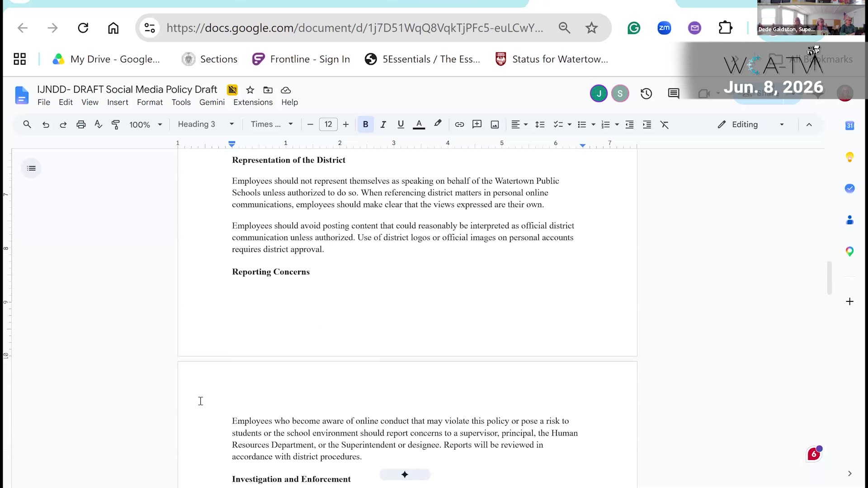
Task: Insert a link
Action: point(459,124)
